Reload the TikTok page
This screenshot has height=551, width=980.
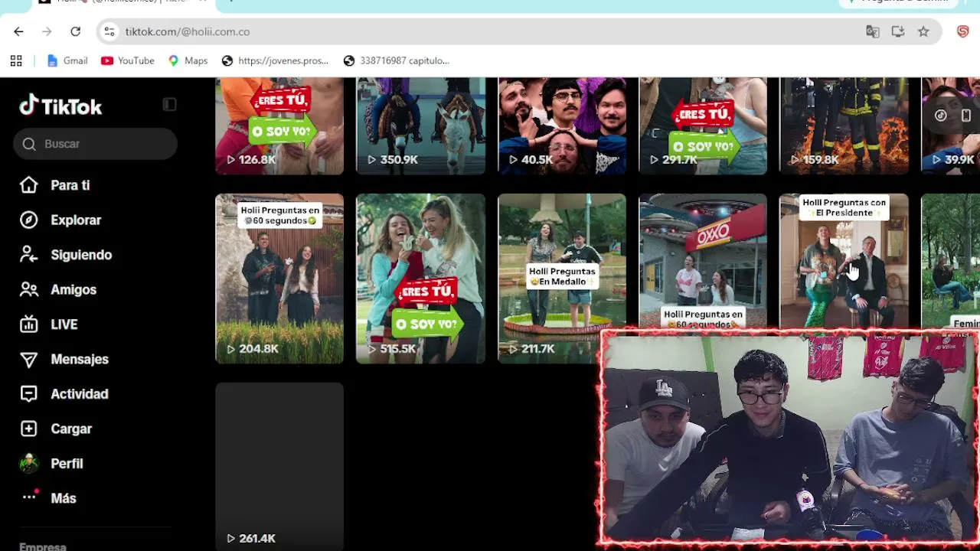pyautogui.click(x=75, y=31)
